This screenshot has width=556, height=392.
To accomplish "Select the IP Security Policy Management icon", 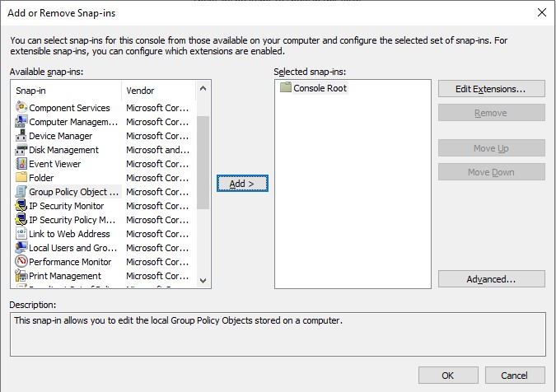I will pyautogui.click(x=21, y=219).
